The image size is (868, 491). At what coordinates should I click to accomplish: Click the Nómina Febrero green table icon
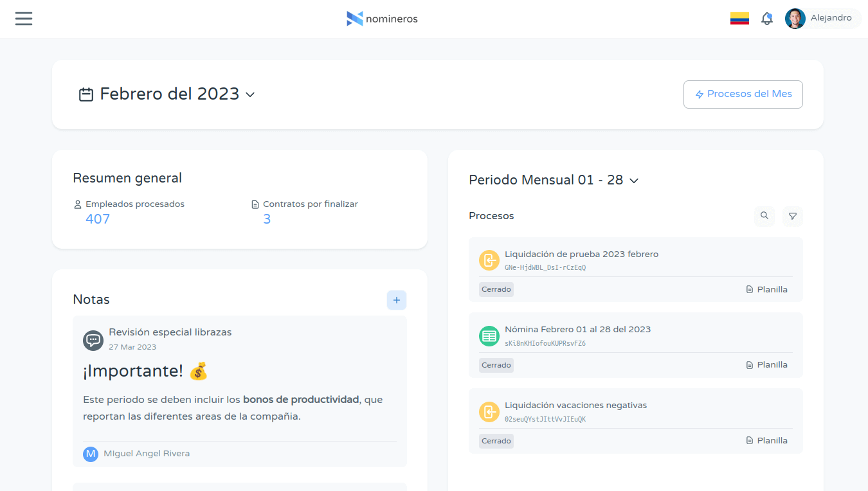point(489,336)
